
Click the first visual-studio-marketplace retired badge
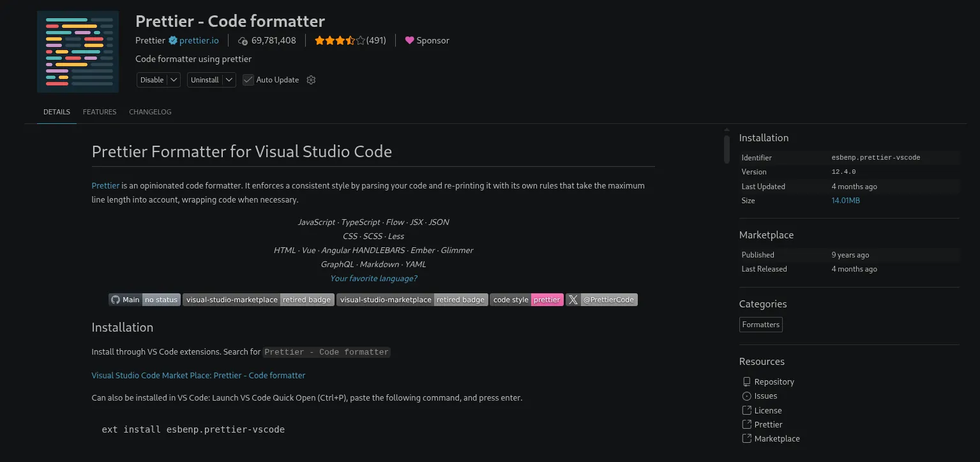[259, 300]
